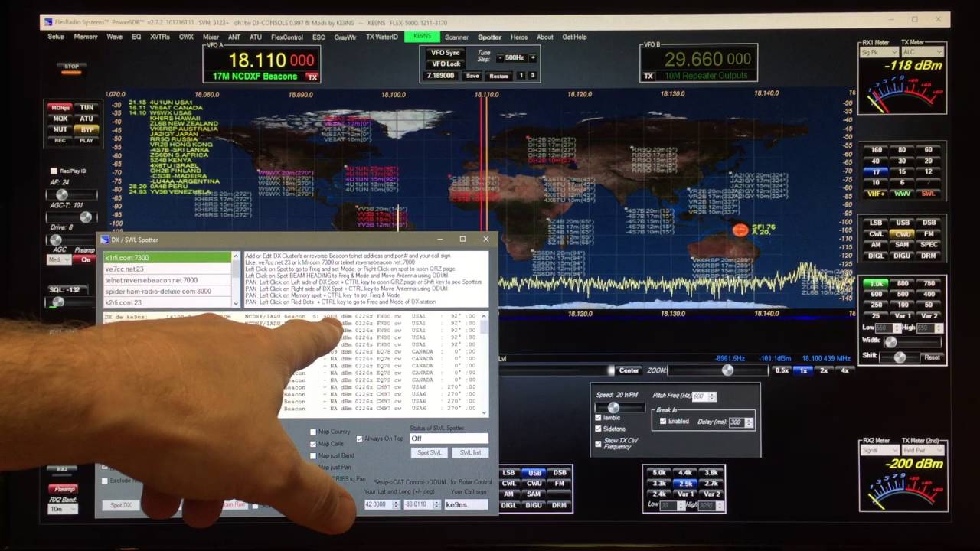Click the red TX button in VFO A

coord(312,77)
